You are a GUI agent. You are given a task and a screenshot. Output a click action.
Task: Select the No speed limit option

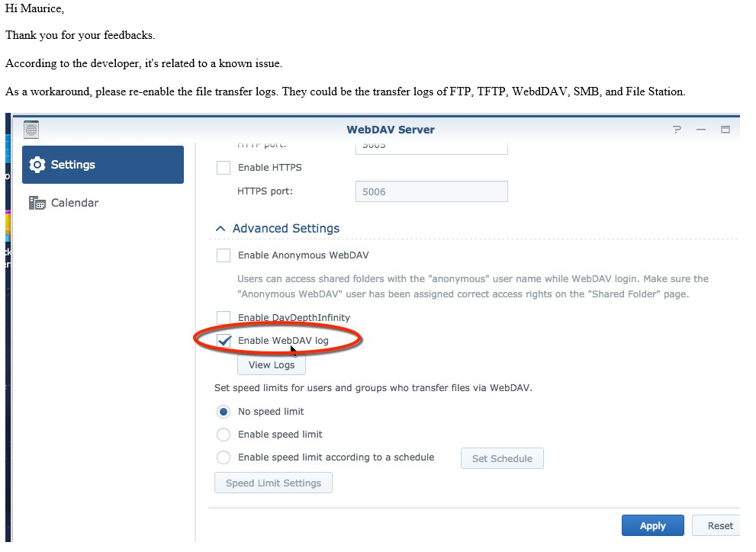[x=224, y=412]
